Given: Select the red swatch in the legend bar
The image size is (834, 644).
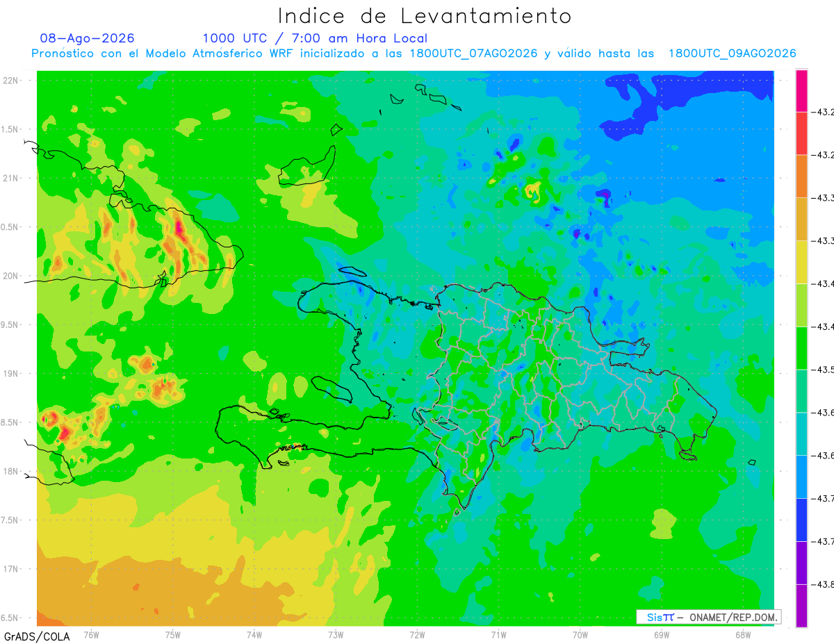Looking at the screenshot, I should point(801,133).
